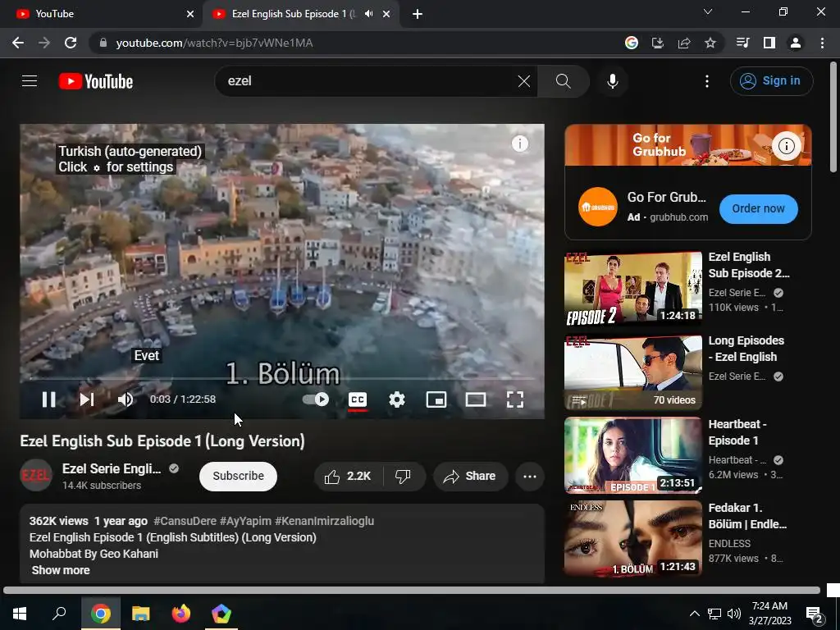Toggle closed captions CC
840x630 pixels.
point(358,399)
